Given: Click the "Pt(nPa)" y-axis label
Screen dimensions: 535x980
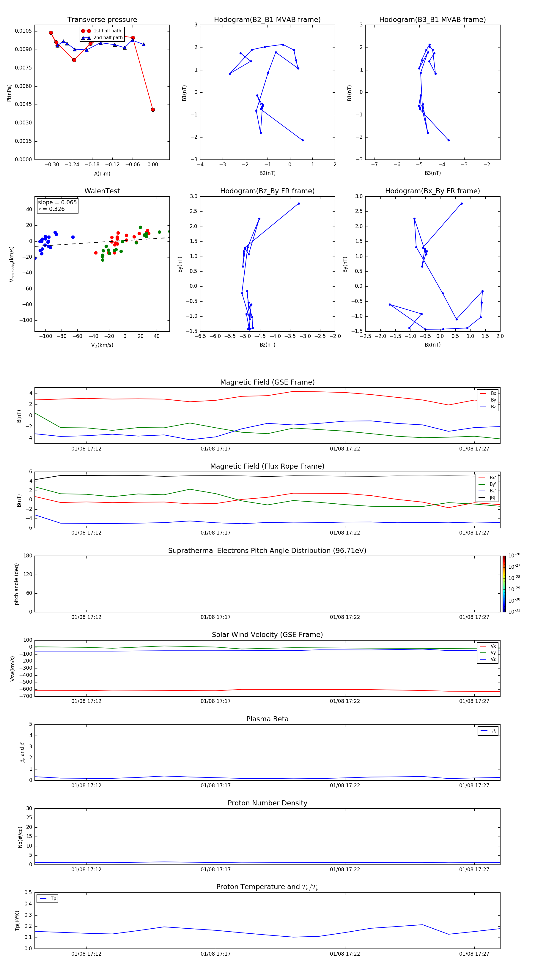Looking at the screenshot, I should click(x=9, y=93).
